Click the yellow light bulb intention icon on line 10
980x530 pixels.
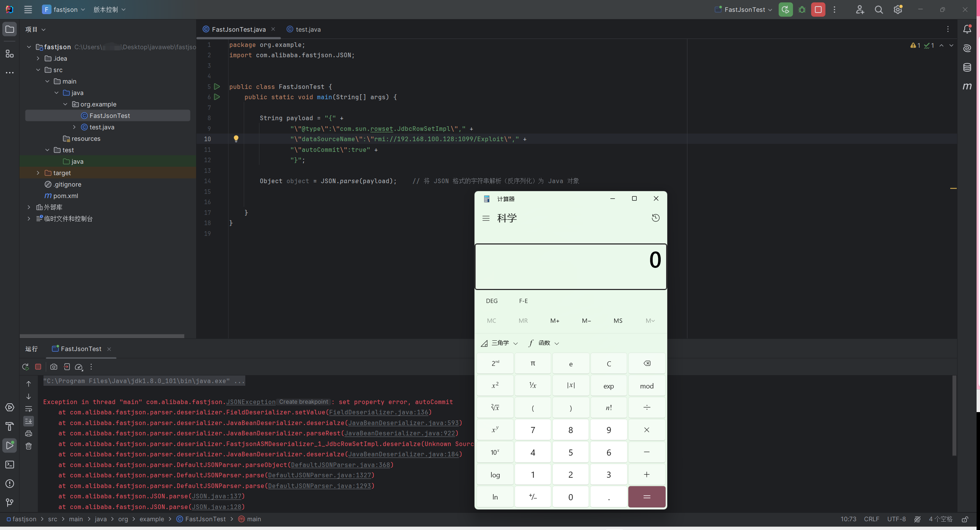coord(236,139)
